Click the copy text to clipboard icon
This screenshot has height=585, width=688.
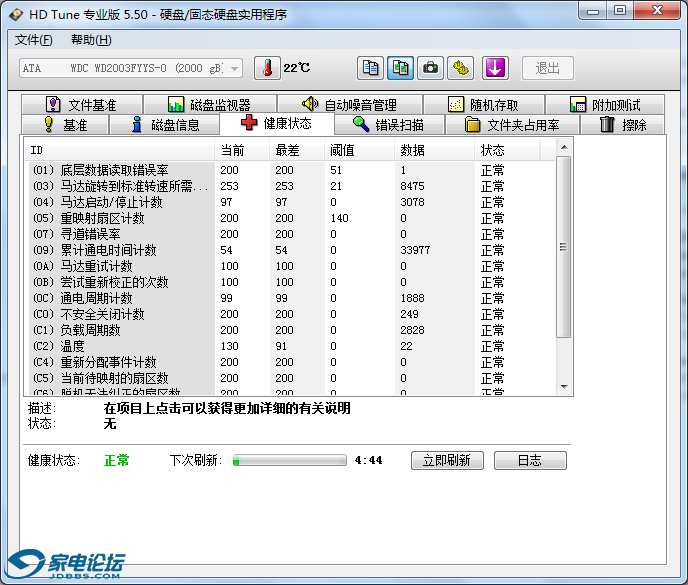(x=370, y=68)
